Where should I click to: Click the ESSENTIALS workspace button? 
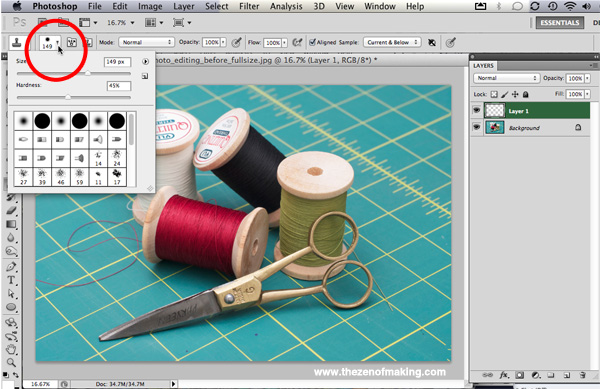[560, 23]
